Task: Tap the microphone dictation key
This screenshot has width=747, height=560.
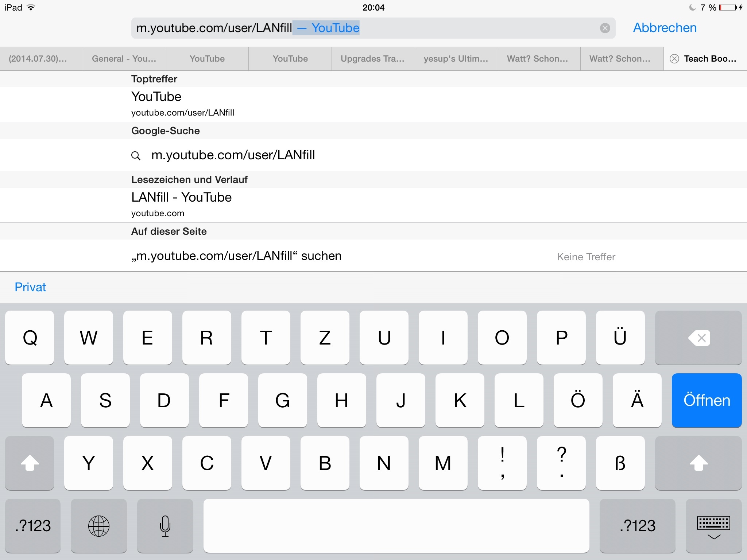Action: coord(165,526)
